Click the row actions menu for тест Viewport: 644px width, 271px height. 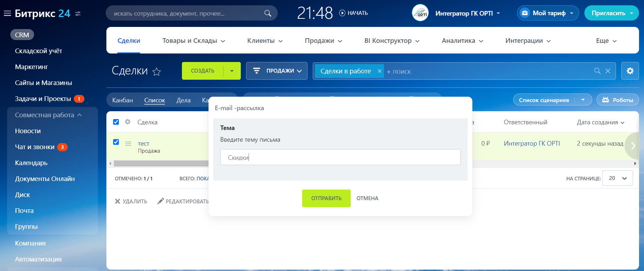[x=128, y=143]
